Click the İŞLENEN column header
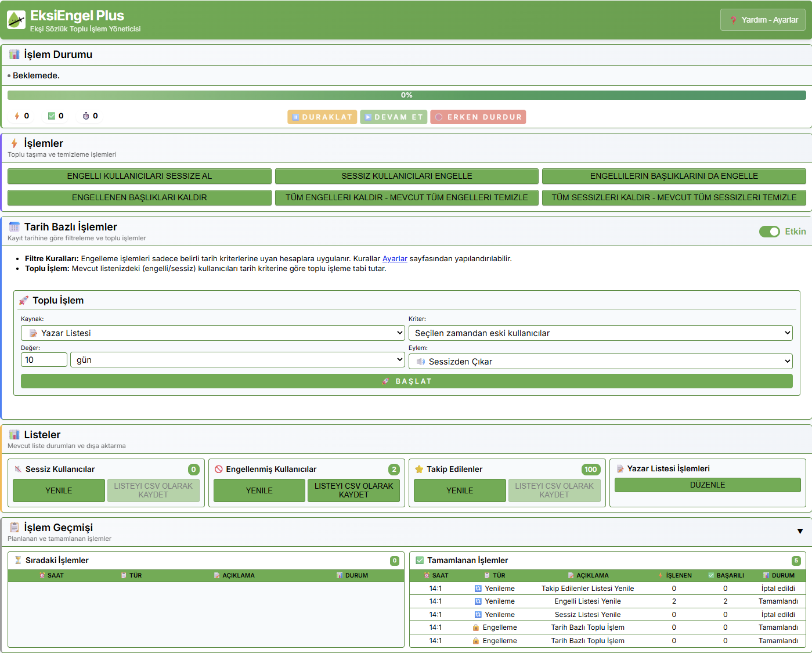The height and width of the screenshot is (653, 812). 675,575
